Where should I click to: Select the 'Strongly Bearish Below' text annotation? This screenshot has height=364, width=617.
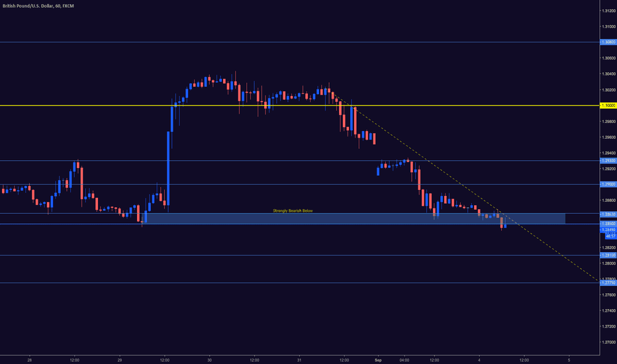pyautogui.click(x=293, y=211)
